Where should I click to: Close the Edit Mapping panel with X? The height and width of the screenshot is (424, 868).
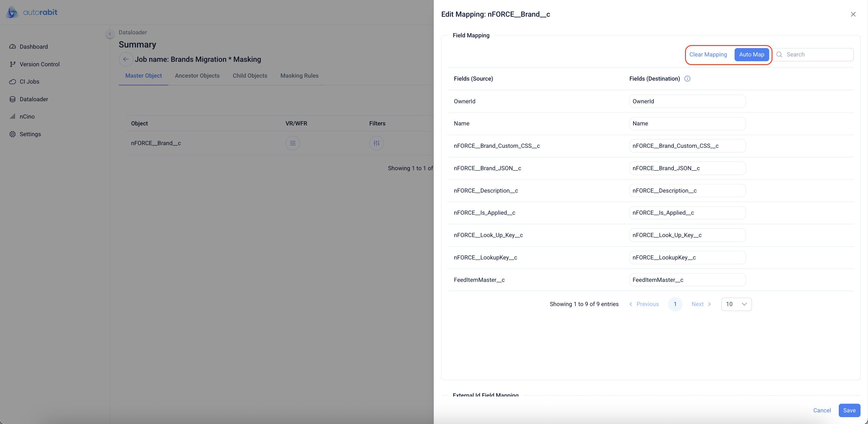853,14
